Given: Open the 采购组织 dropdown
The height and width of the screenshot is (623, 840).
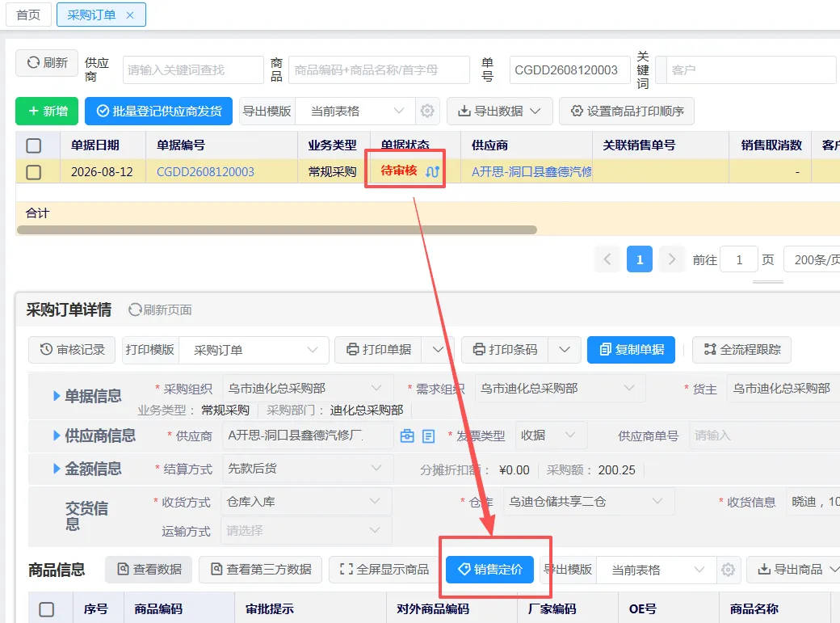Looking at the screenshot, I should click(308, 388).
